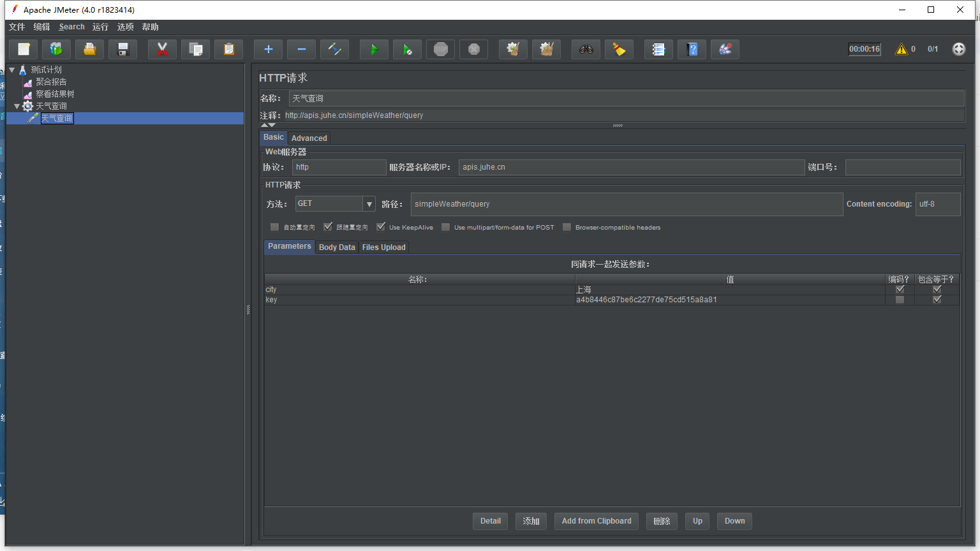This screenshot has height=551, width=980.
Task: Click the Cut scissors icon
Action: [x=163, y=49]
